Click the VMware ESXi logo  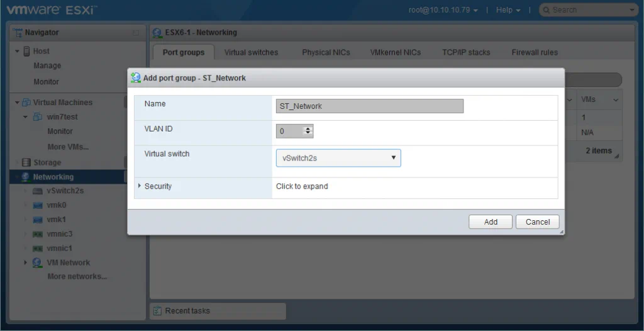(x=52, y=10)
